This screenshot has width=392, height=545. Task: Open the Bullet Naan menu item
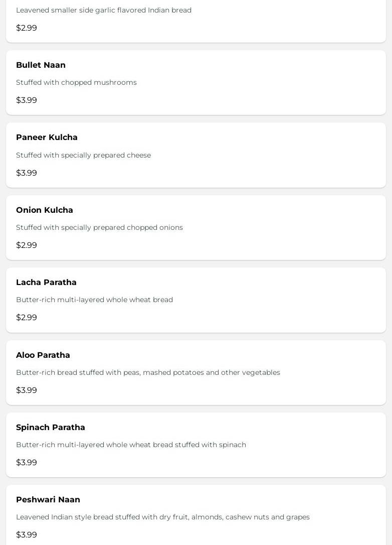(x=41, y=65)
